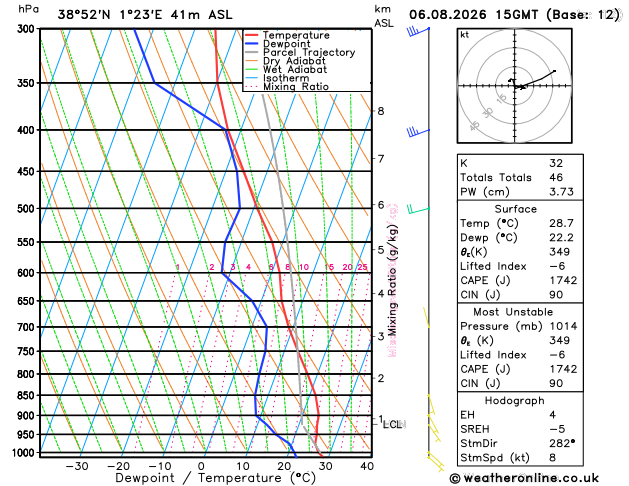Click the PW (cm) value '3.73'
The height and width of the screenshot is (486, 629).
pyautogui.click(x=561, y=192)
